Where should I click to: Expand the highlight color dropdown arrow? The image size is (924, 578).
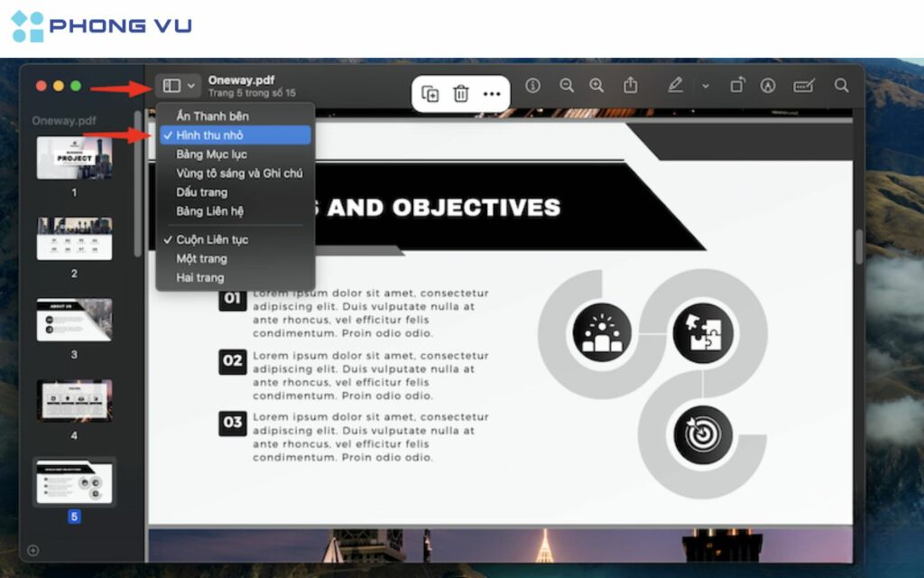706,86
